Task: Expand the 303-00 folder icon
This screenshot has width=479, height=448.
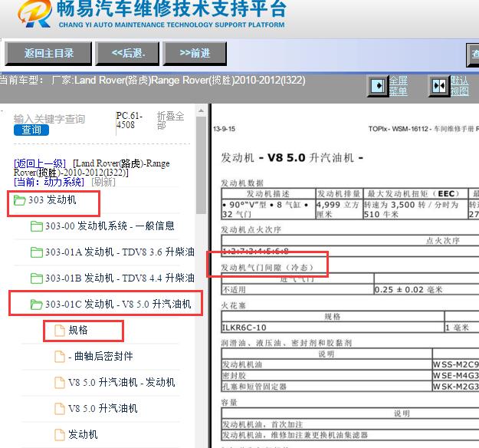Action: pyautogui.click(x=37, y=226)
